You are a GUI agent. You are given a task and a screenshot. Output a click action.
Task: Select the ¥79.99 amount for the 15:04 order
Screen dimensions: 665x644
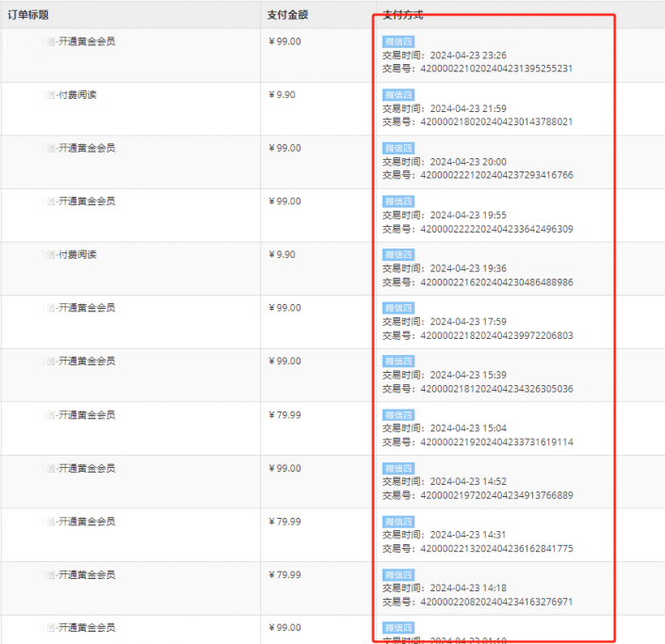285,414
